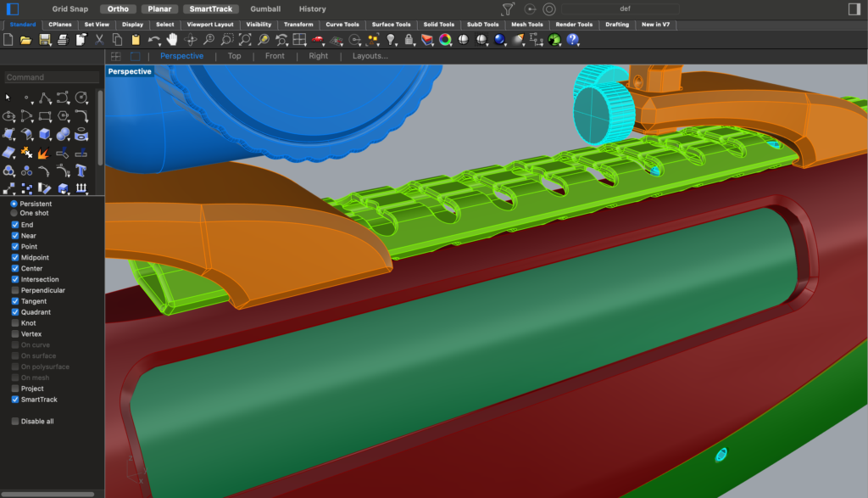The height and width of the screenshot is (498, 868).
Task: Click the Pan hand icon in the toolbar
Action: 172,40
